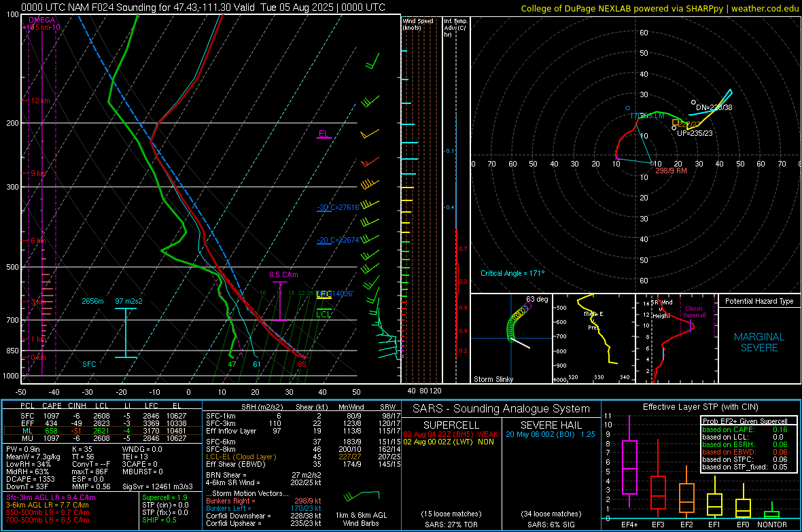
Task: Click the SHIP = 0.5 value
Action: pyautogui.click(x=159, y=520)
